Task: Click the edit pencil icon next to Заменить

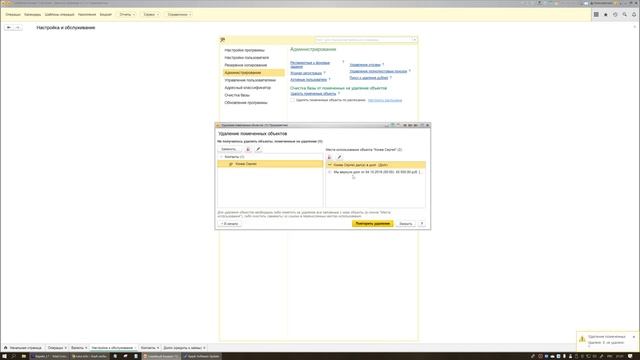Action: coord(258,149)
